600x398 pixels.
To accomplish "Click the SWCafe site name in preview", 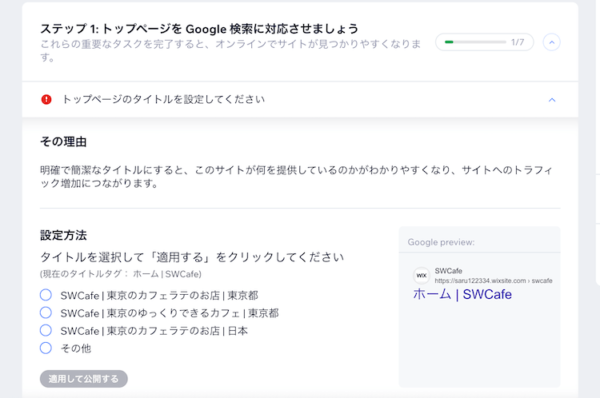I will (448, 271).
